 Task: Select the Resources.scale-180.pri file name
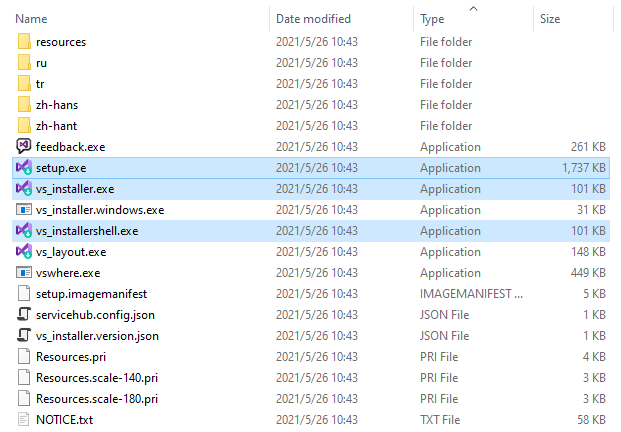coord(97,399)
